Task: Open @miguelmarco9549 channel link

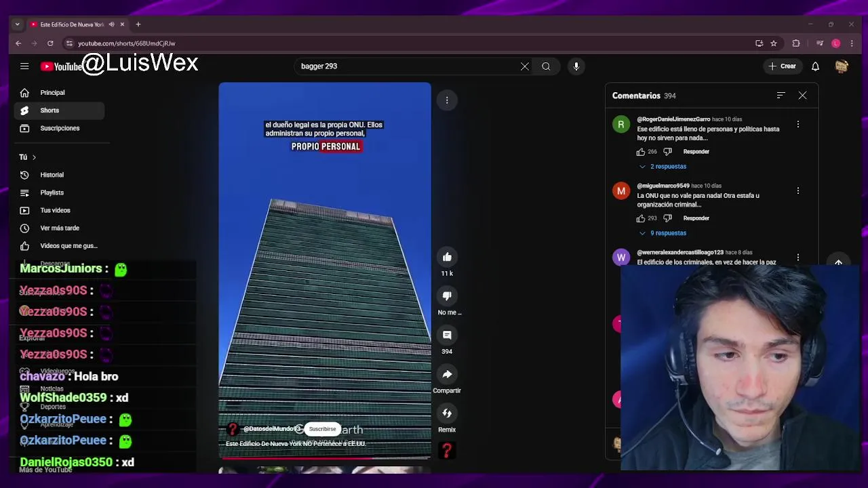Action: (663, 186)
